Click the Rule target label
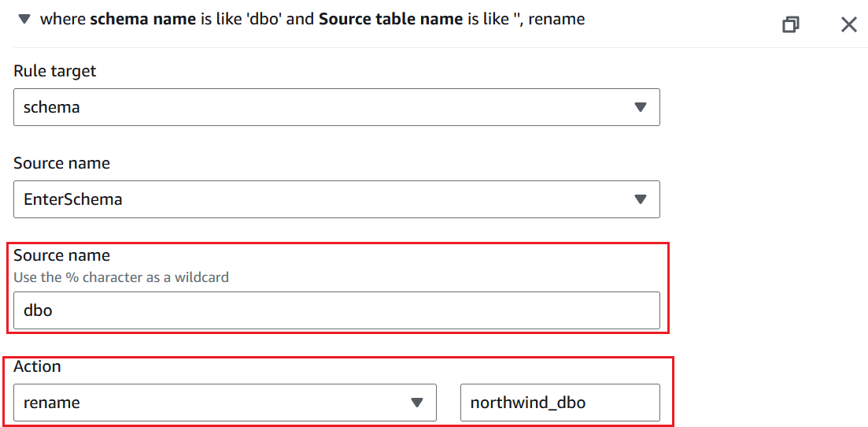Screen dimensions: 868x427 pyautogui.click(x=55, y=71)
